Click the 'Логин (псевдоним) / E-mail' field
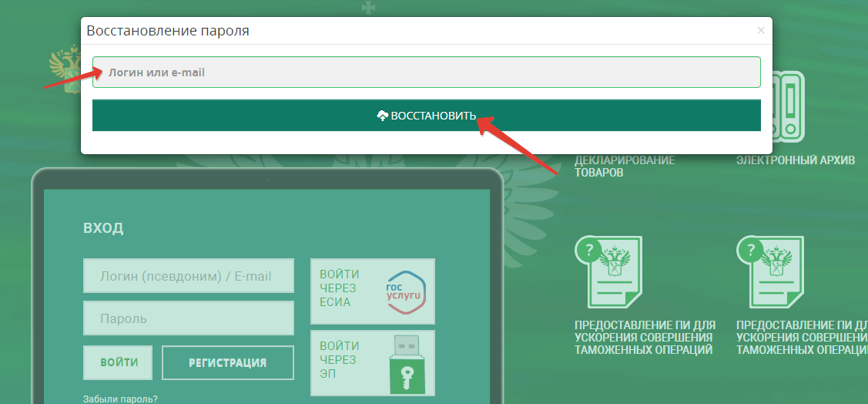 pos(189,276)
